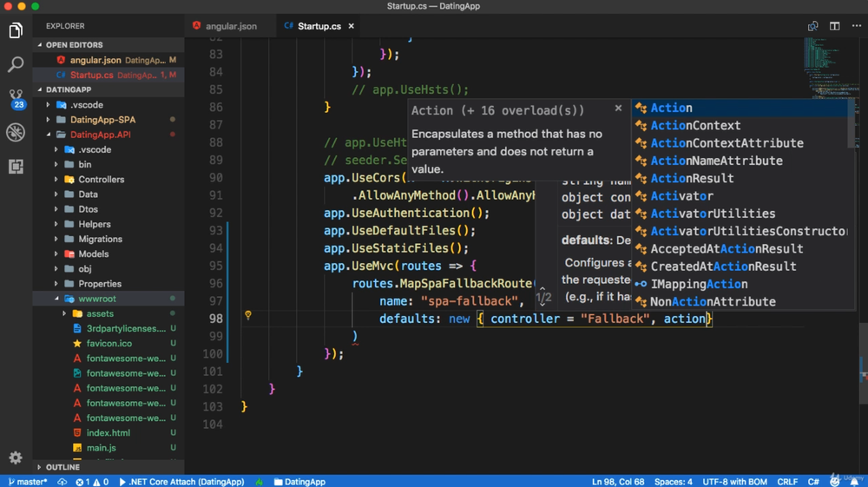Open the Search view in activity bar
The width and height of the screenshot is (868, 487).
click(x=16, y=64)
